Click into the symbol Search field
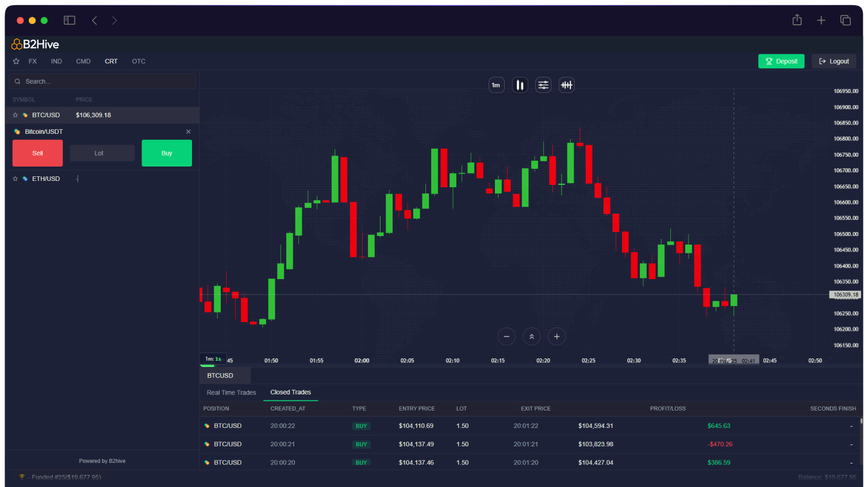 pyautogui.click(x=103, y=82)
